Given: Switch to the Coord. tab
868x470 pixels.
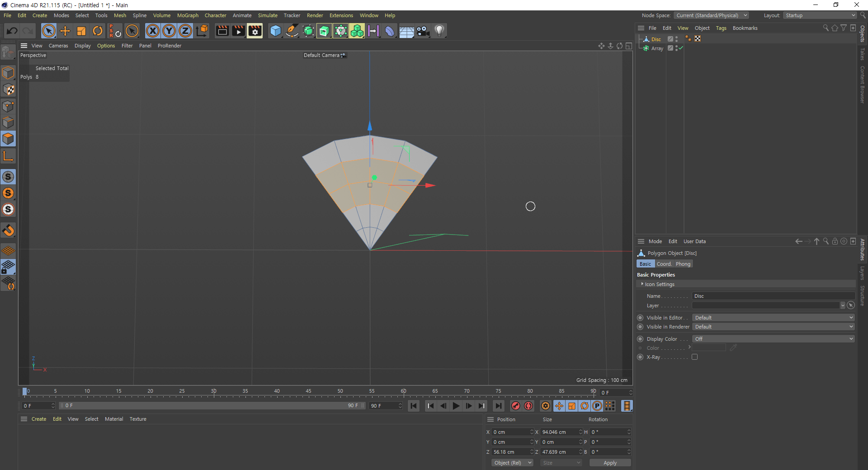Looking at the screenshot, I should tap(664, 264).
